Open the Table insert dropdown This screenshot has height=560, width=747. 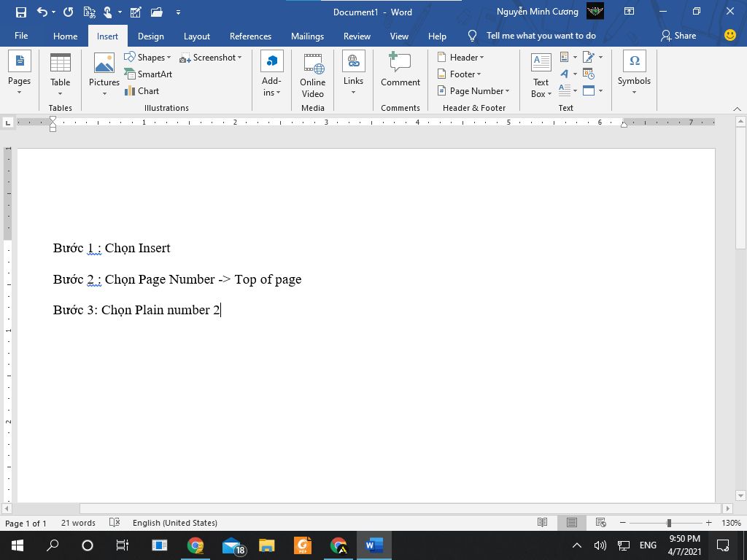point(61,74)
